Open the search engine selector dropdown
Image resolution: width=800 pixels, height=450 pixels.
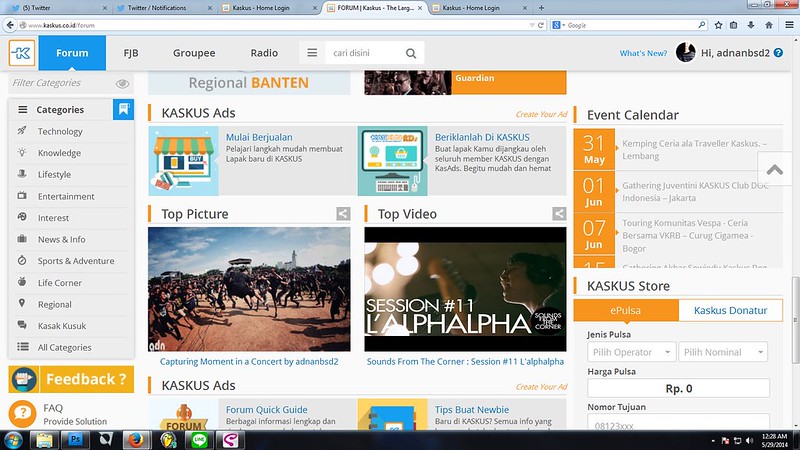tap(559, 25)
